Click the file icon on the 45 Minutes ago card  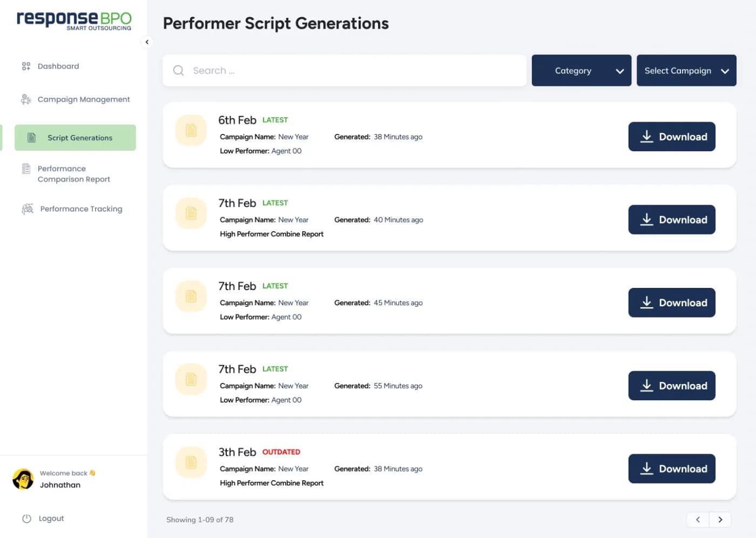point(191,296)
